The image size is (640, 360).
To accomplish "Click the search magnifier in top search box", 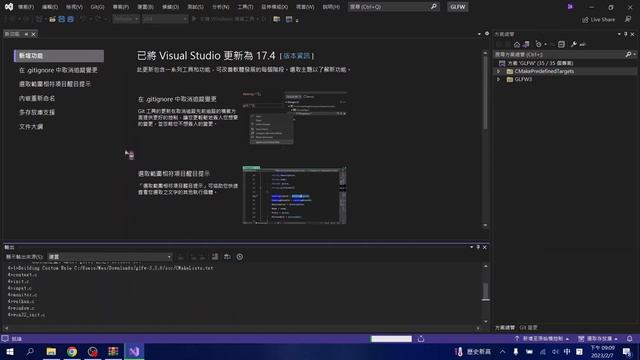I will pyautogui.click(x=433, y=7).
